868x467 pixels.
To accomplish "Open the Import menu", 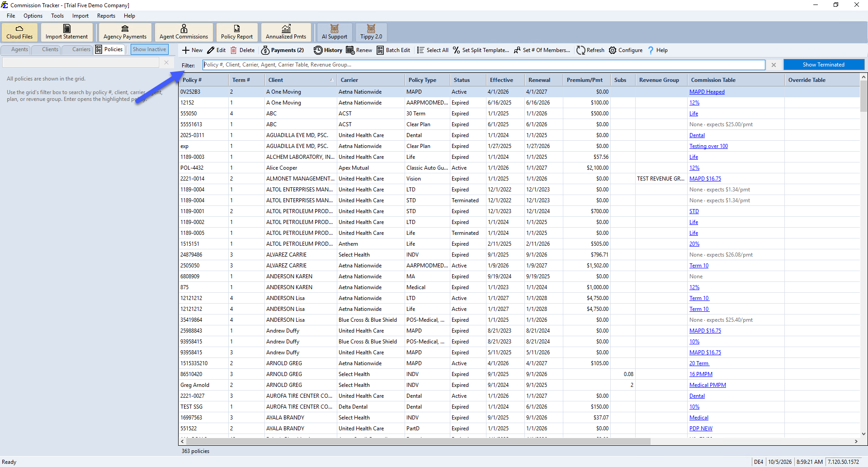I will (80, 16).
